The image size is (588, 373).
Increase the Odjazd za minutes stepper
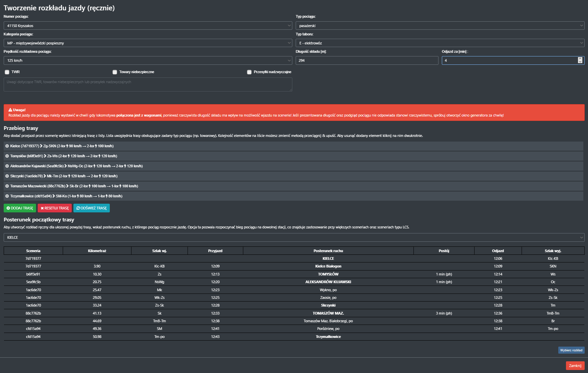[580, 59]
